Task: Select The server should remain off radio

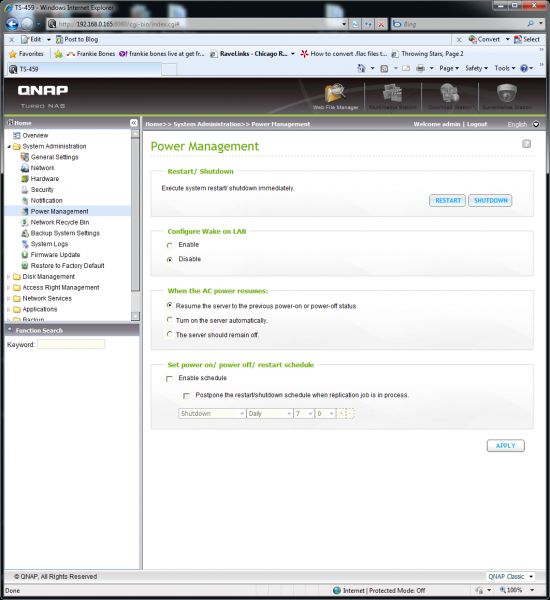Action: [170, 334]
